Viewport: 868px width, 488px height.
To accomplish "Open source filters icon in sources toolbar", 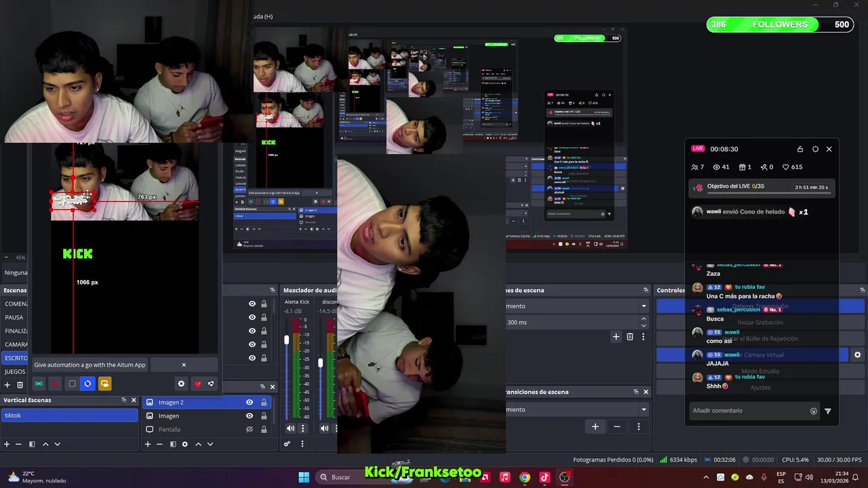I will pos(173,444).
